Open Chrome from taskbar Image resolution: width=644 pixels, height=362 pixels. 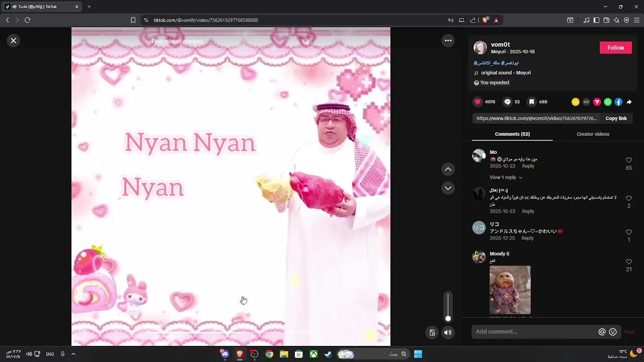[269, 354]
